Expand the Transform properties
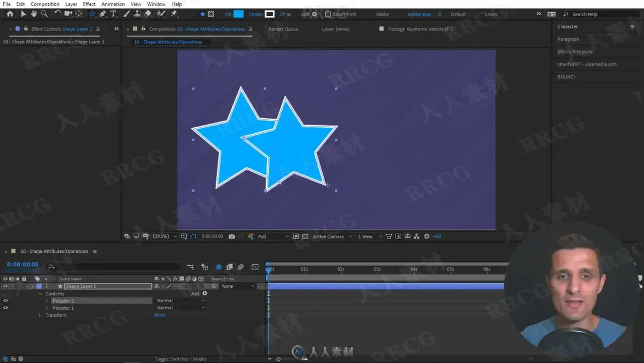Screen dimensions: 644x363 40,315
